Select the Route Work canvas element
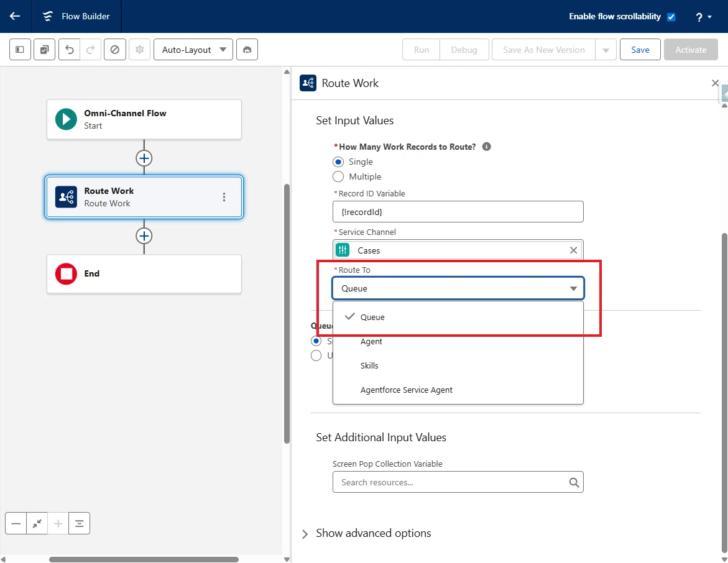The width and height of the screenshot is (728, 563). pos(144,197)
